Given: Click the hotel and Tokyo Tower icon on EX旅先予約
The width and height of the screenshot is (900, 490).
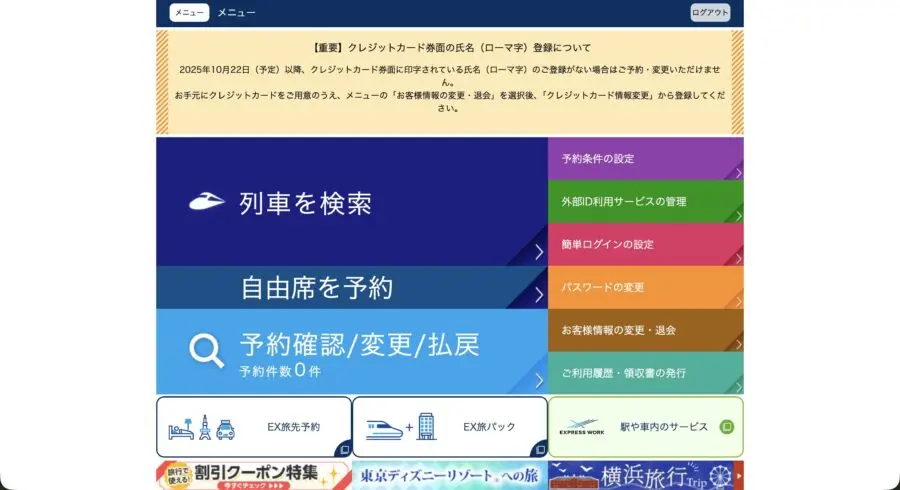Looking at the screenshot, I should [202, 427].
